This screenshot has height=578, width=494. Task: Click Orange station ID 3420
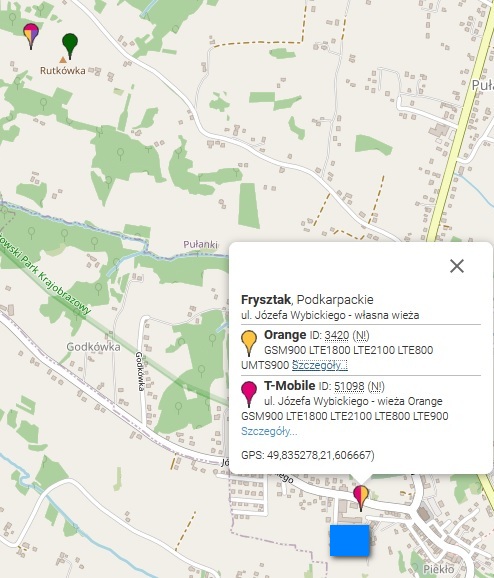pyautogui.click(x=337, y=335)
